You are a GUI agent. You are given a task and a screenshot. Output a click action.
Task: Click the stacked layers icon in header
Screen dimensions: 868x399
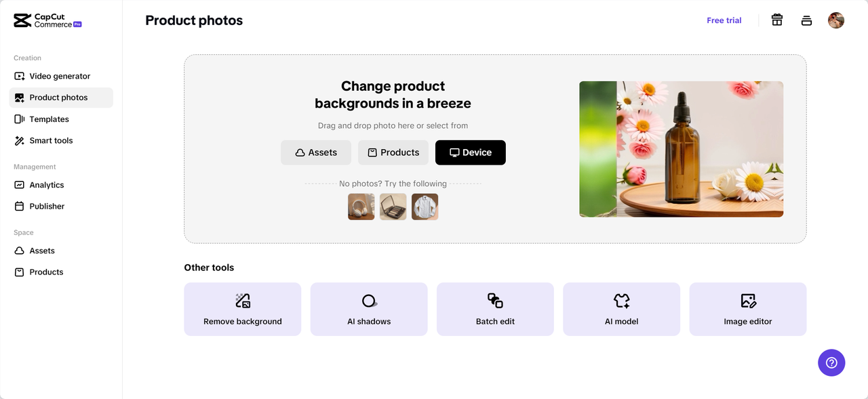(x=806, y=20)
